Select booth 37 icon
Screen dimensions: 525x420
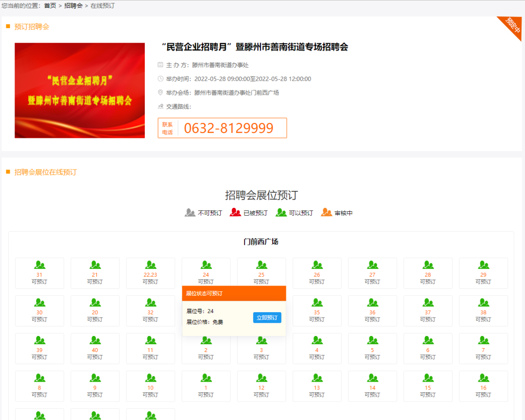click(428, 302)
